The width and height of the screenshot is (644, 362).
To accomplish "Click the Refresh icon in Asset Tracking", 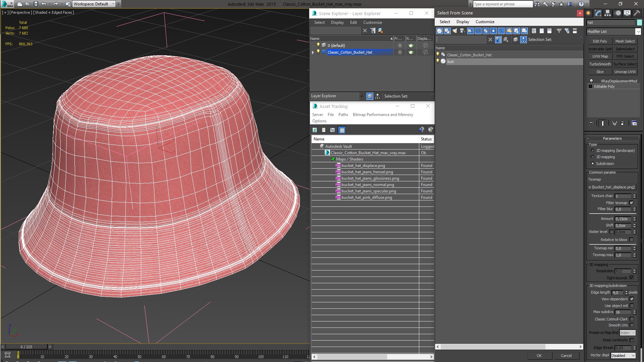I will coord(315,130).
